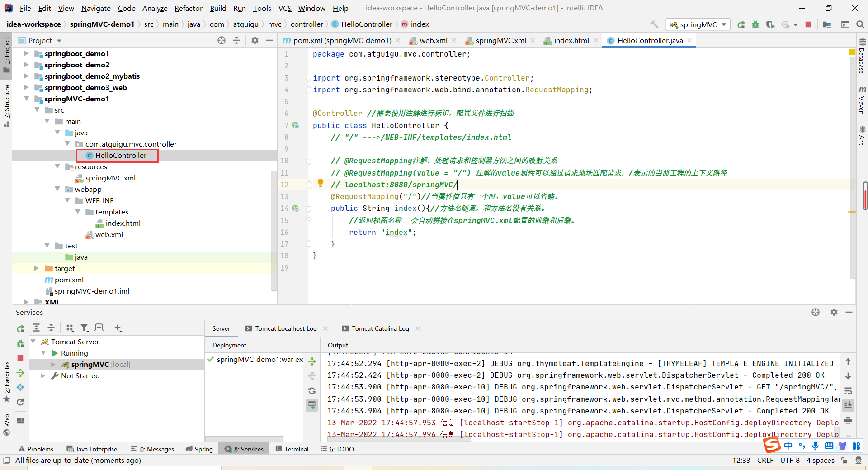868x470 pixels.
Task: Stop Tomcat with red square in Services sidebar
Action: 20,358
